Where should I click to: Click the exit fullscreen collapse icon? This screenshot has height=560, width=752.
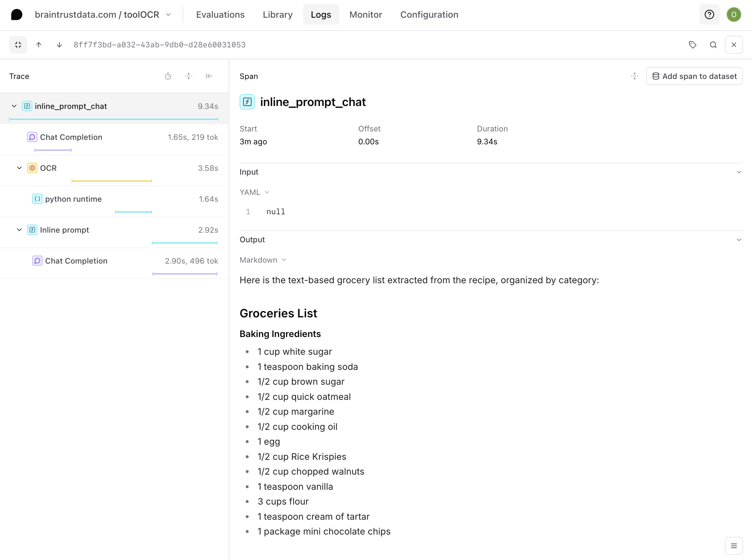pyautogui.click(x=18, y=45)
